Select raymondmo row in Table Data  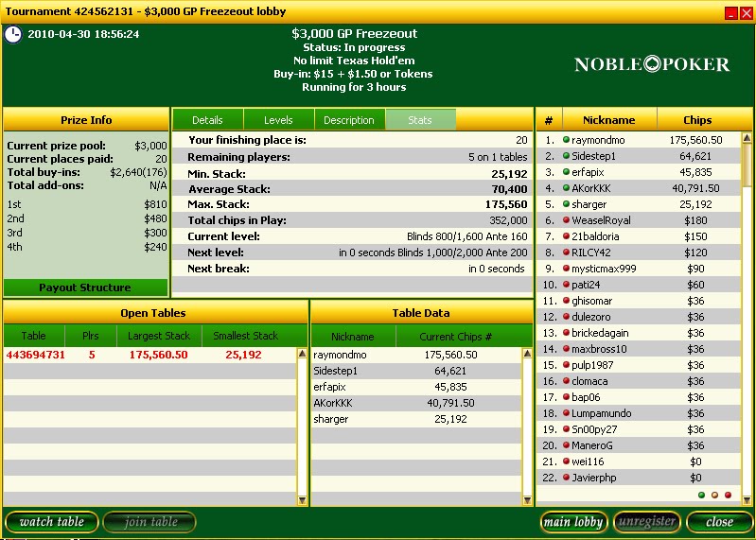coord(416,355)
